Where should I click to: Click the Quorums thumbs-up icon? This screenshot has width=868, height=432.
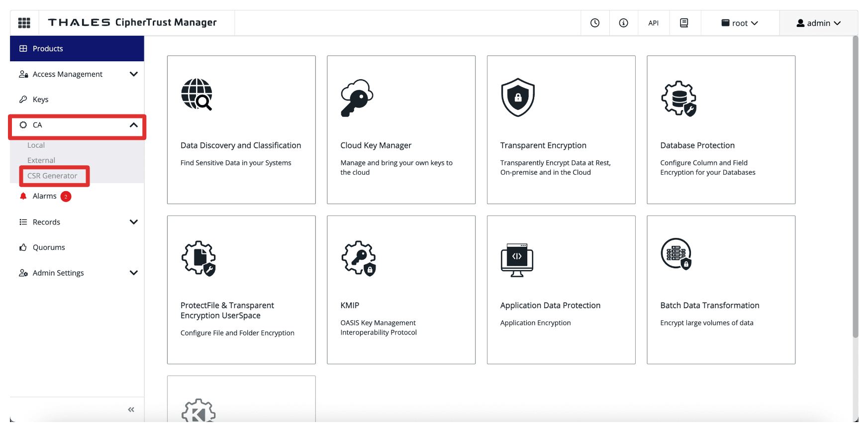click(x=23, y=247)
